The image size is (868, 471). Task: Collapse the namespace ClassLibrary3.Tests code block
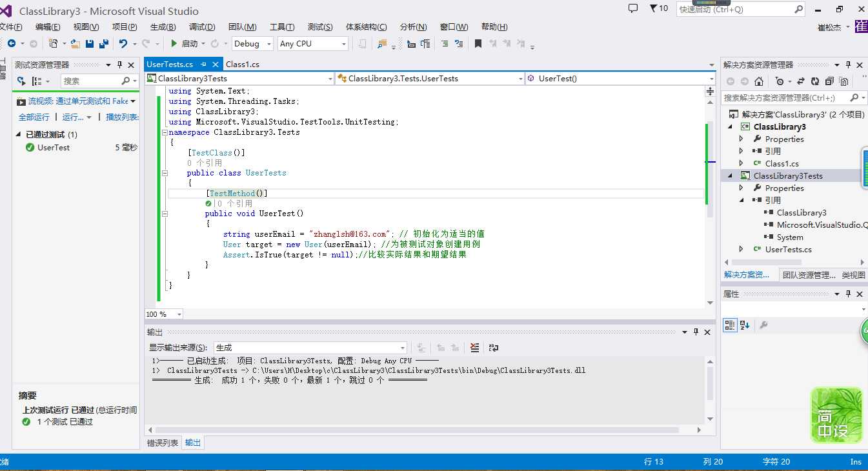click(x=165, y=132)
